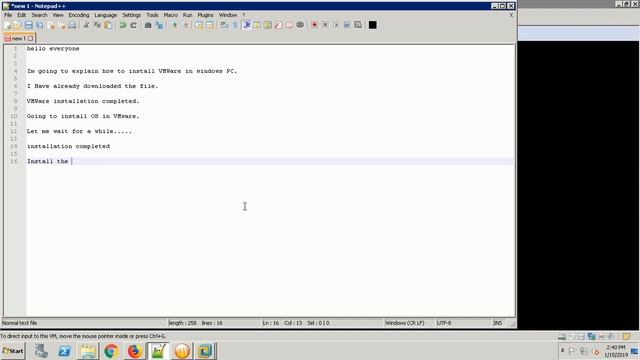Click Save Current Recorded Macro icon
This screenshot has height=360, width=640.
pos(358,25)
